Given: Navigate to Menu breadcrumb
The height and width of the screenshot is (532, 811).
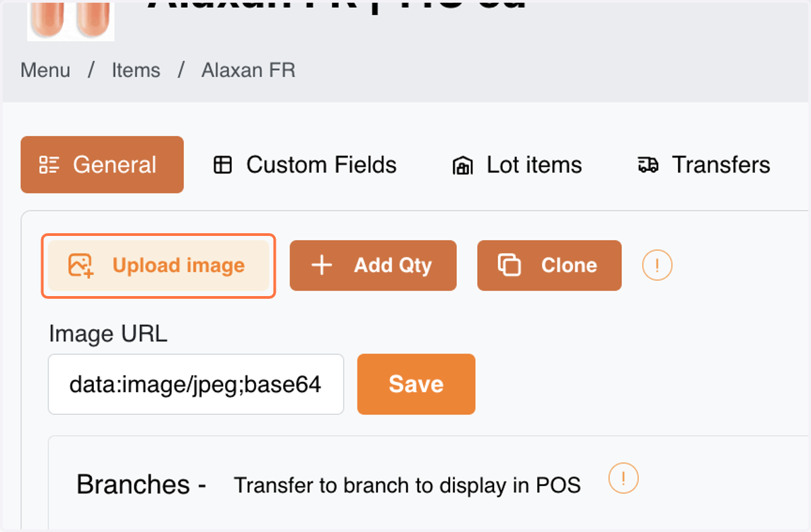Looking at the screenshot, I should [45, 70].
